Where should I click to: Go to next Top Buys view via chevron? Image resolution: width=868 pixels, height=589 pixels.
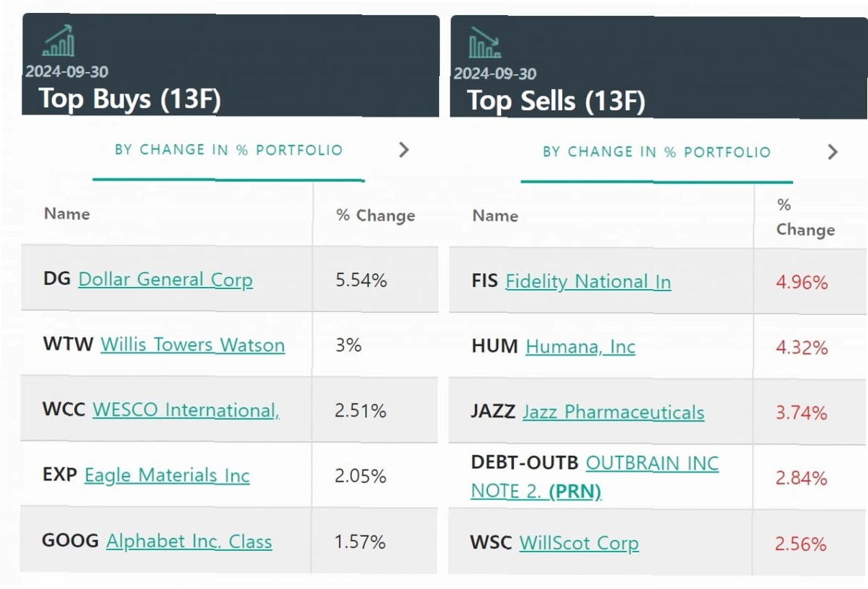pyautogui.click(x=404, y=150)
